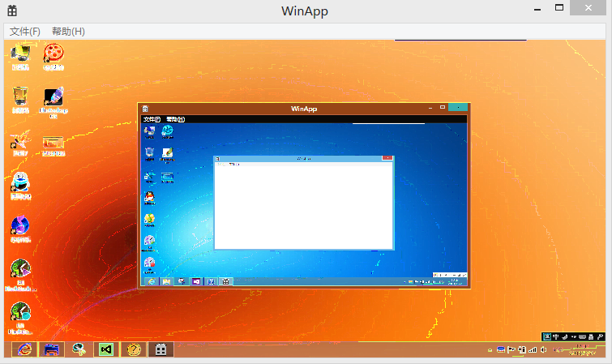
Task: Minimize the outer WinApp window
Action: [537, 9]
